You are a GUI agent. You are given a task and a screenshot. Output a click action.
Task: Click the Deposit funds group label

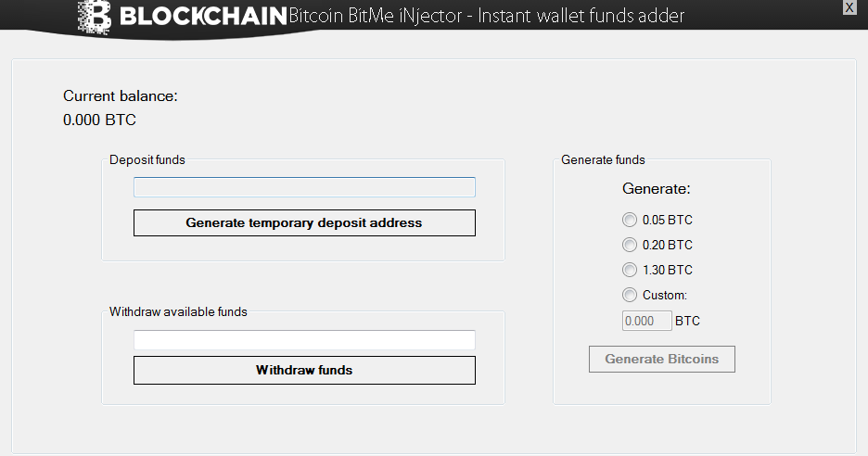point(147,159)
